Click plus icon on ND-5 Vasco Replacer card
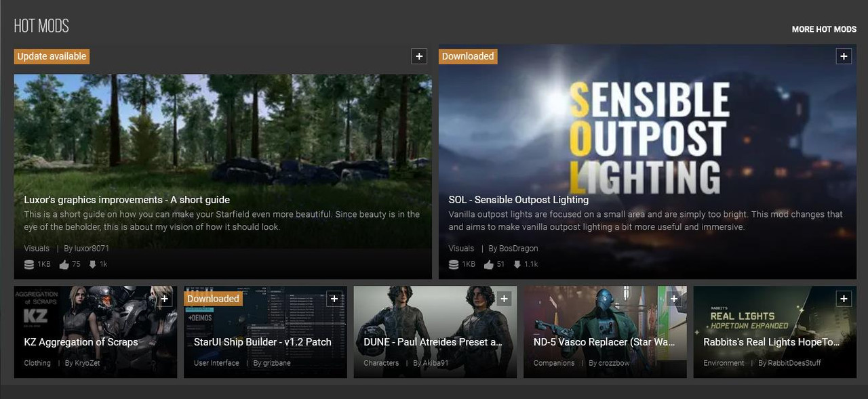 (674, 299)
